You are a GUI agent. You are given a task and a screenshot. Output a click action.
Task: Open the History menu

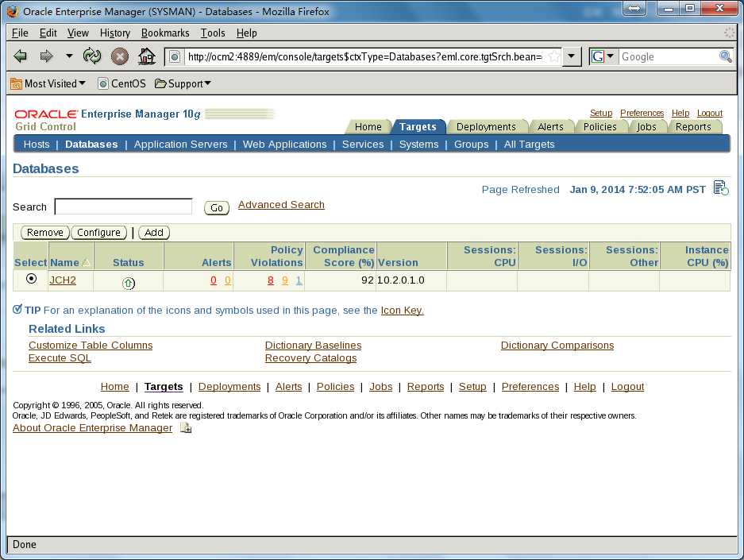115,33
